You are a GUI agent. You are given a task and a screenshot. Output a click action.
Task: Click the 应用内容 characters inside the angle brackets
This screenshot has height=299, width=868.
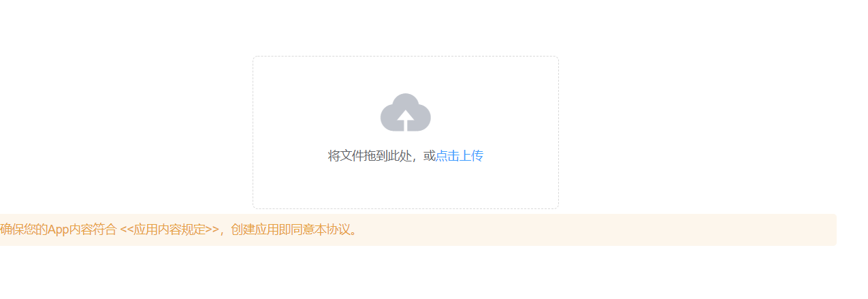157,230
